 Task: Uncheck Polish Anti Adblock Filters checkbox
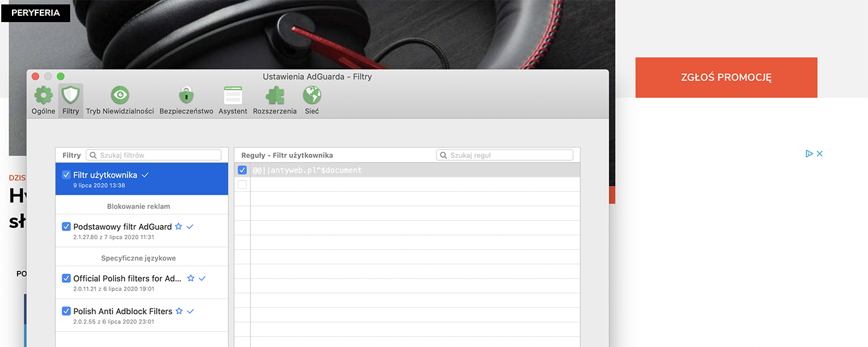(66, 311)
